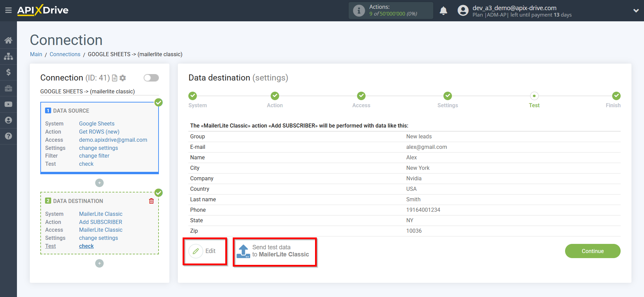Go to the Action step
644x297 pixels.
coord(275,96)
